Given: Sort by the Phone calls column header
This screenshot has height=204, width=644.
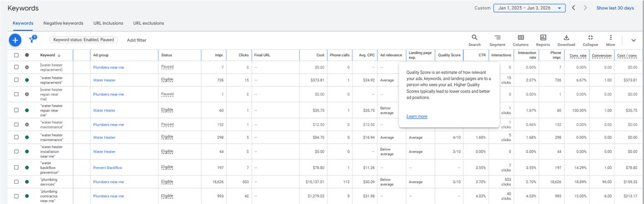Looking at the screenshot, I should click(339, 55).
